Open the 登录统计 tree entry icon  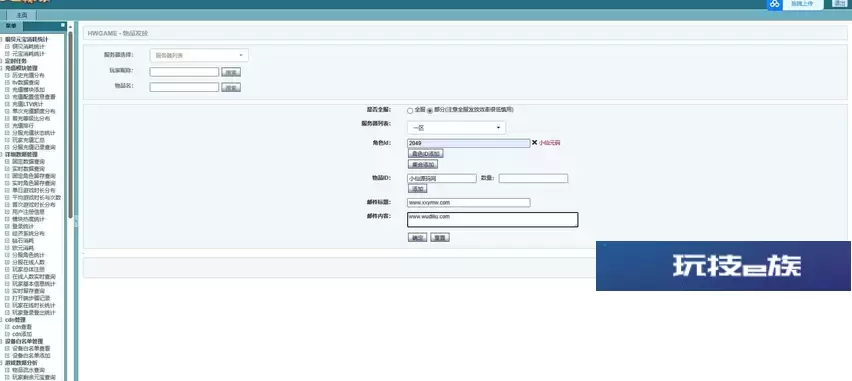7,226
